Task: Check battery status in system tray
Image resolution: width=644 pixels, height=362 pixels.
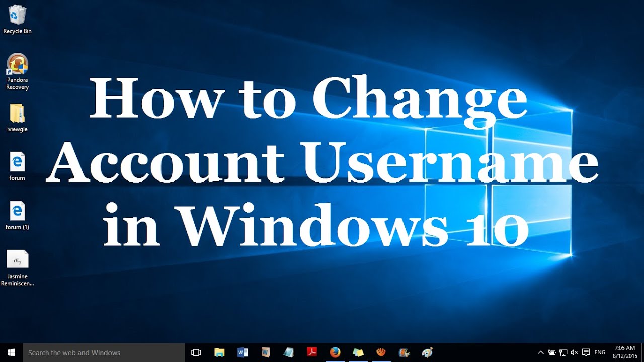Action: (552, 352)
